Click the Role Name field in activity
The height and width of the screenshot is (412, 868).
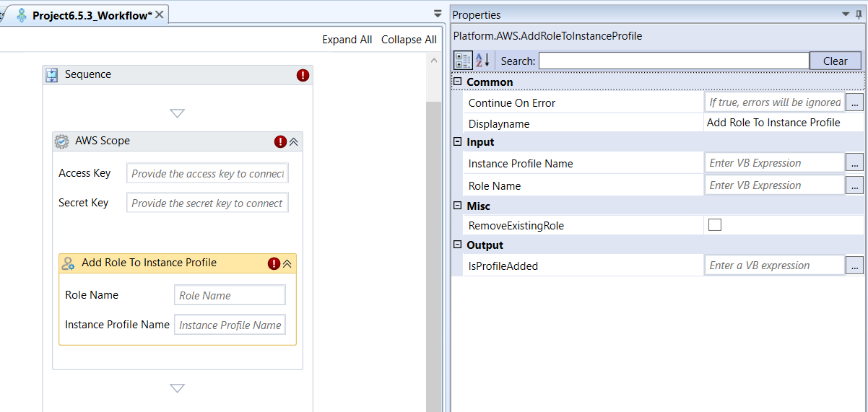coord(230,295)
